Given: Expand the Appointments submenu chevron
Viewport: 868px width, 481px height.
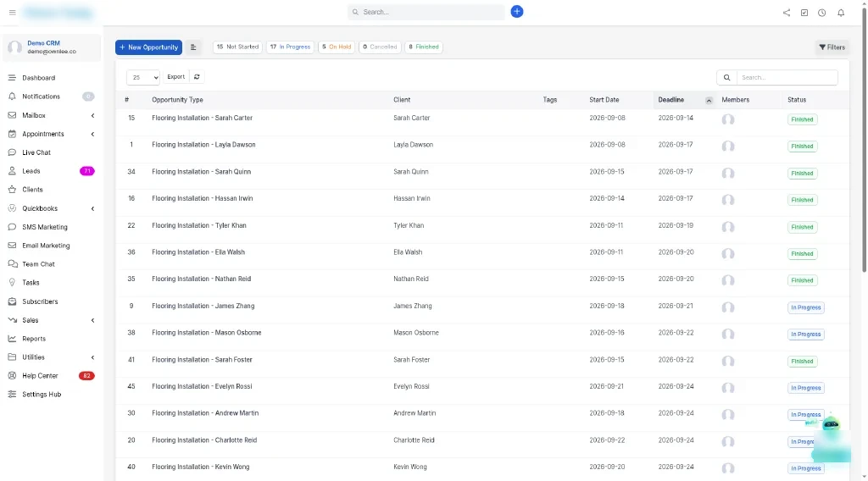Looking at the screenshot, I should click(x=92, y=134).
